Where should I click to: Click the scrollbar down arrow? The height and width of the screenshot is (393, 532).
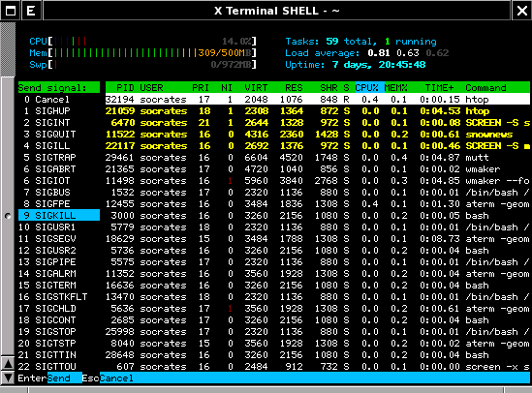[x=8, y=378]
